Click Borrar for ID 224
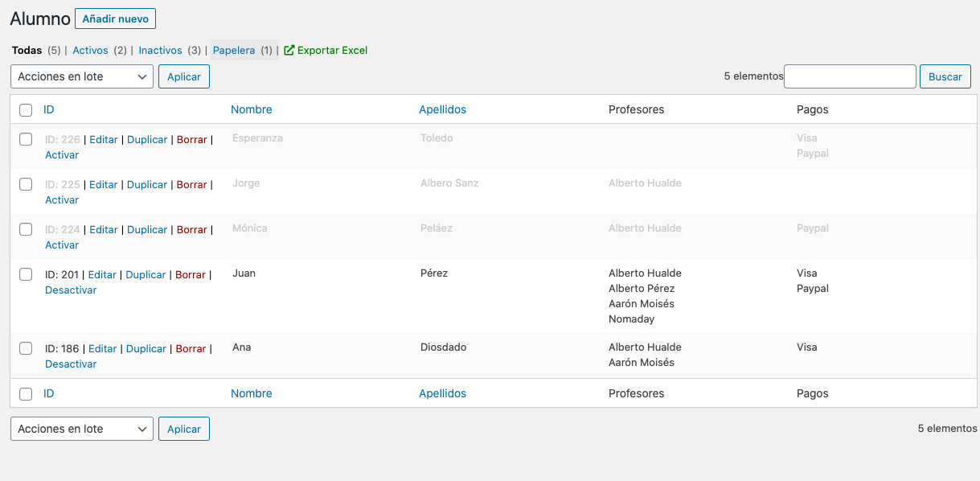The height and width of the screenshot is (481, 980). (192, 229)
